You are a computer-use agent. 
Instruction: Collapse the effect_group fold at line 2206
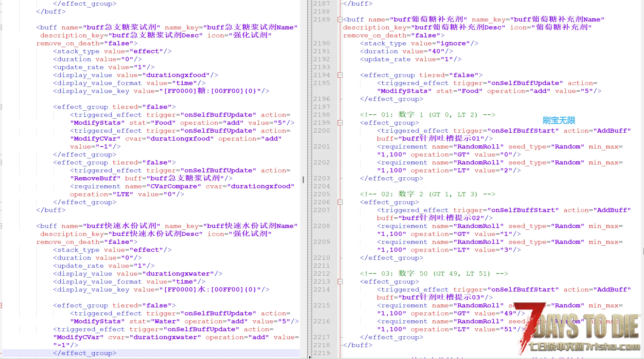click(340, 202)
